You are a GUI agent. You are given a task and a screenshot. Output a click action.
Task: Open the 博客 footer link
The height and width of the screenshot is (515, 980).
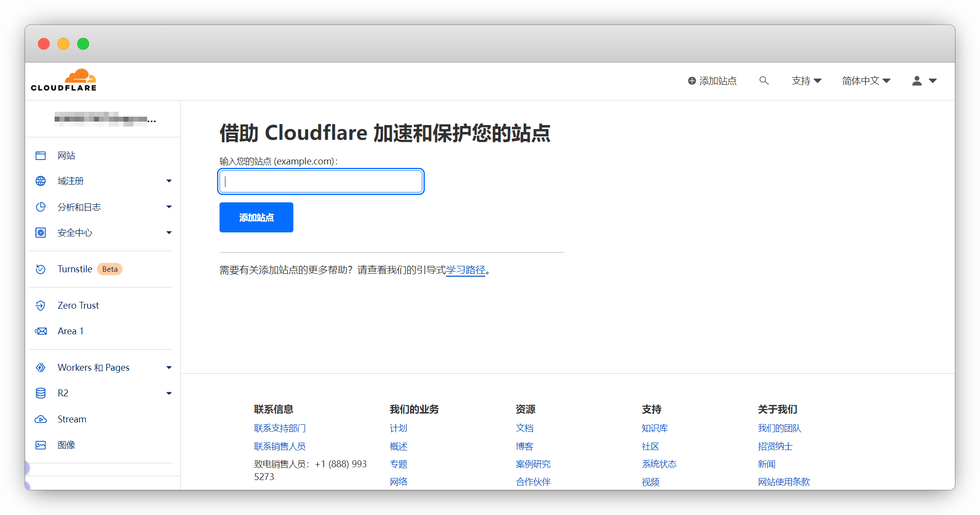tap(524, 447)
